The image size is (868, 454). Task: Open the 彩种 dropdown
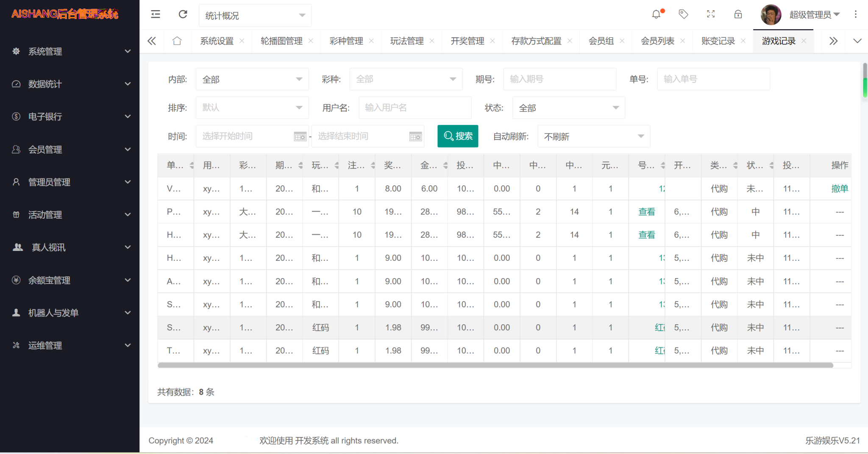(406, 79)
